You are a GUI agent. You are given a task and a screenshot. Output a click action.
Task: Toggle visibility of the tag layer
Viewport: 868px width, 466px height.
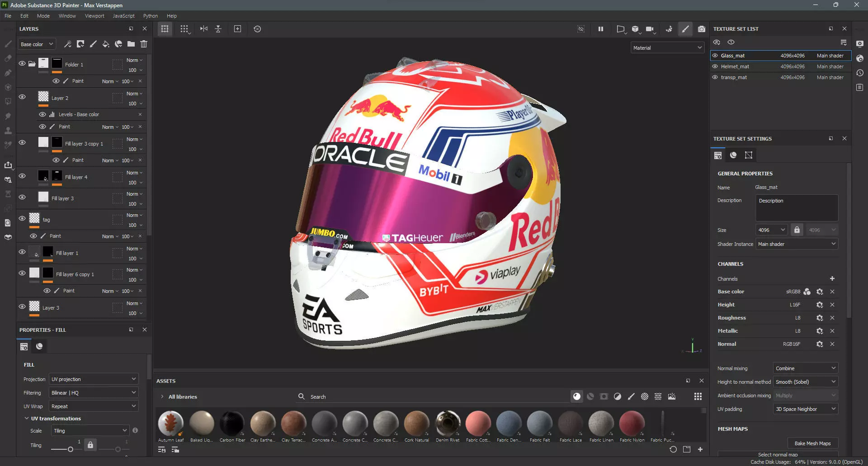pyautogui.click(x=22, y=219)
